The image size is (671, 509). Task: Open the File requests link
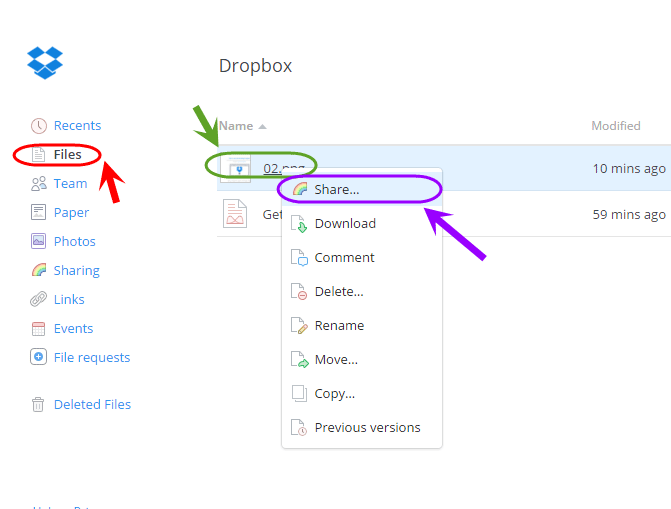point(92,357)
